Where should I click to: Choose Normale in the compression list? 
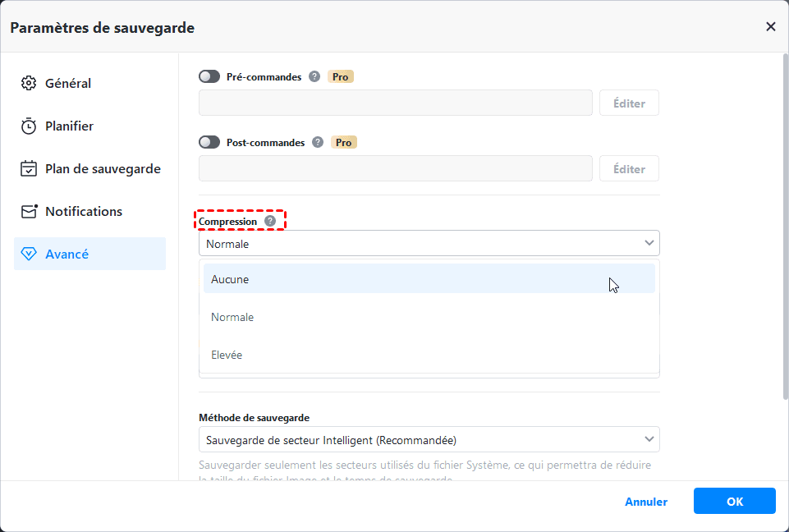point(429,317)
